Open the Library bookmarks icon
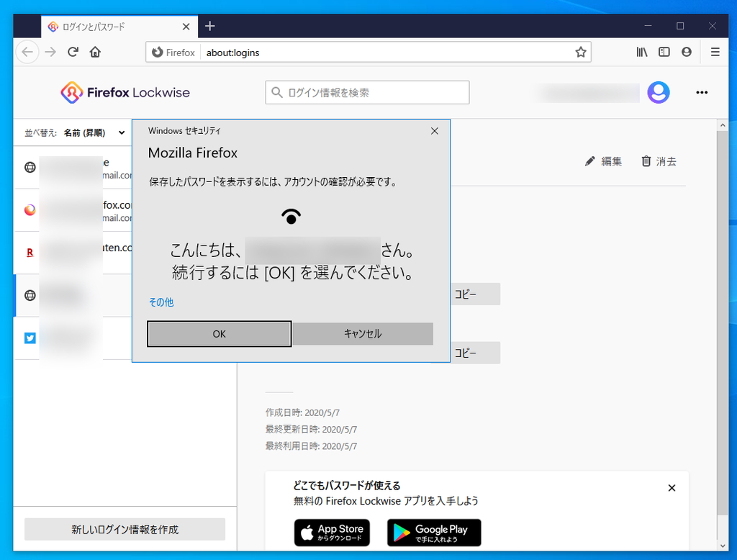 click(641, 52)
